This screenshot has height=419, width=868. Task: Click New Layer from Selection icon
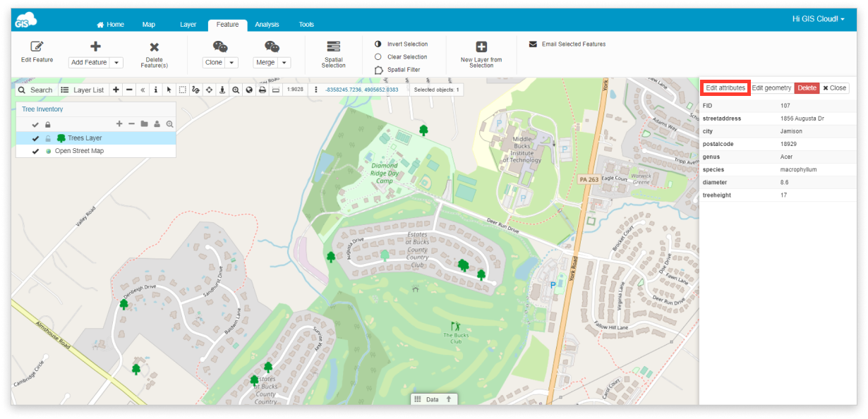[481, 47]
